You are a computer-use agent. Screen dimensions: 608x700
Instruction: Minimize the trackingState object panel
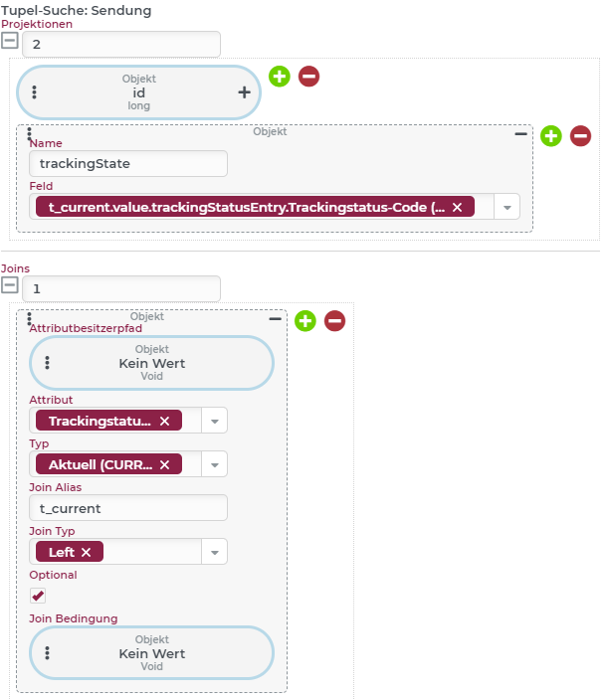[x=520, y=133]
